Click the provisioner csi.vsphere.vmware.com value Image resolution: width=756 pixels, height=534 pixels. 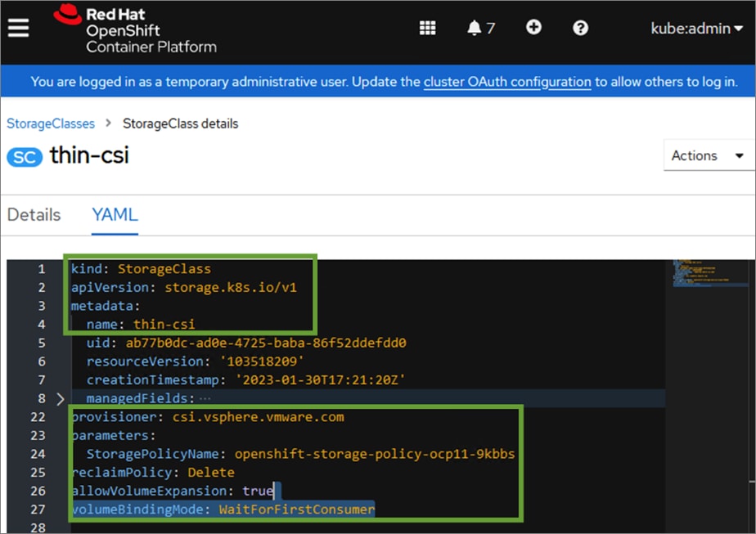coord(259,417)
